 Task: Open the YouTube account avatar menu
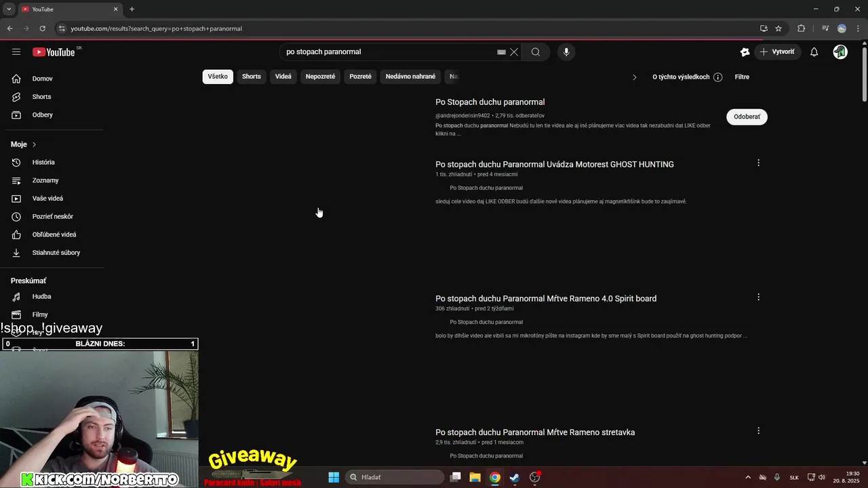[840, 52]
